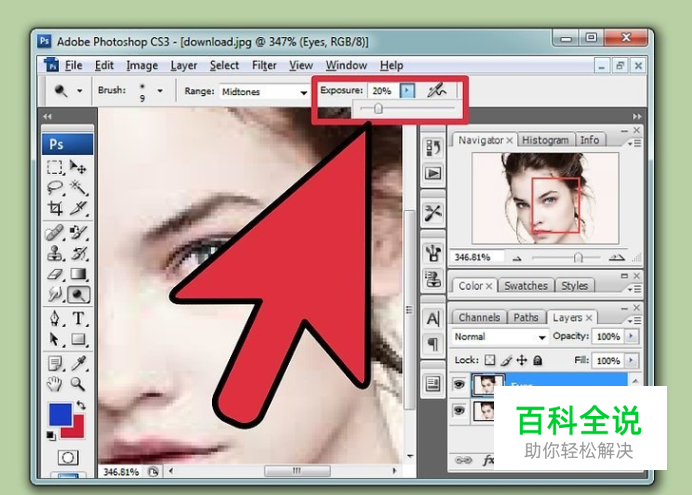Open the Exposure slider arrow

pos(407,91)
